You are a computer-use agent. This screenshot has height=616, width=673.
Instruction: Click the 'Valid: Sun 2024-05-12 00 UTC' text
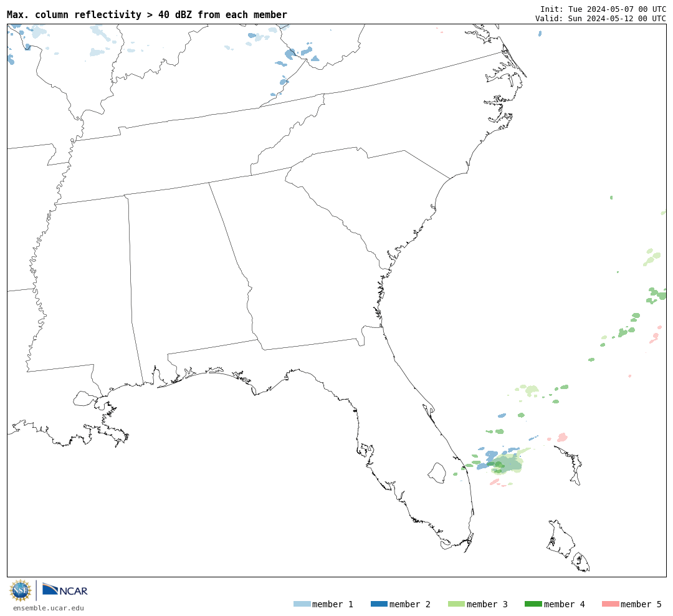601,19
